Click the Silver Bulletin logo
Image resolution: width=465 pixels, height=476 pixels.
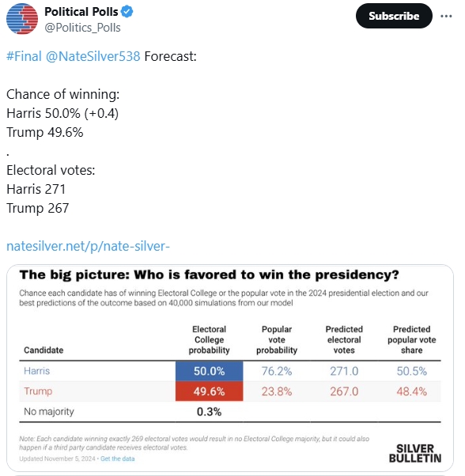pyautogui.click(x=415, y=453)
